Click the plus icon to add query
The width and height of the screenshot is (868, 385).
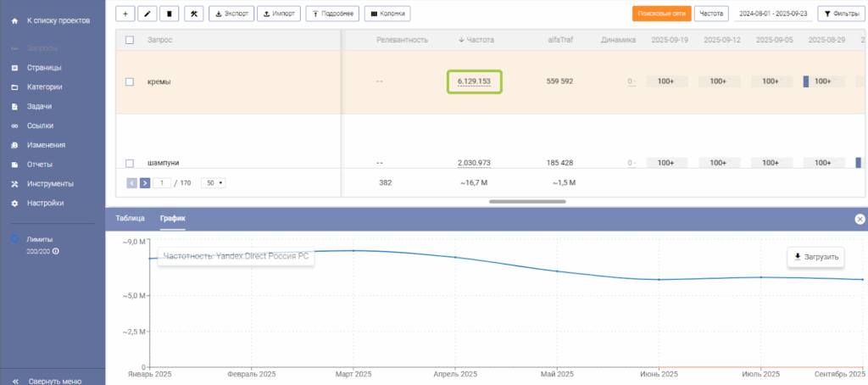[125, 14]
